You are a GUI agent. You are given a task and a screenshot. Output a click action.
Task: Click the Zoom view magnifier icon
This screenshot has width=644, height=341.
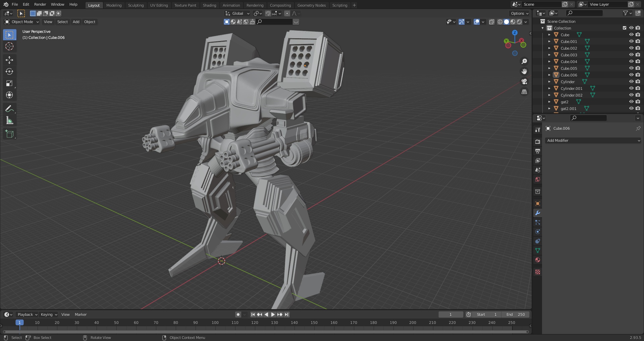pos(524,61)
